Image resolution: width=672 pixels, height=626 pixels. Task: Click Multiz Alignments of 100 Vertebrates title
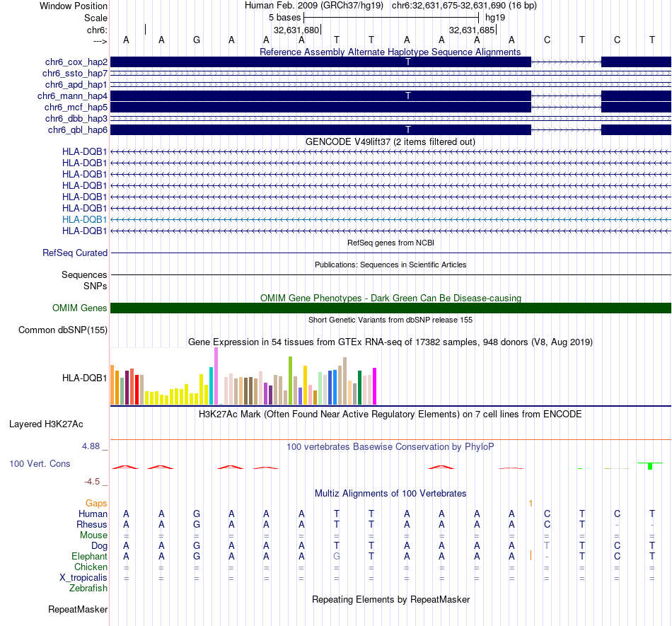(x=390, y=493)
